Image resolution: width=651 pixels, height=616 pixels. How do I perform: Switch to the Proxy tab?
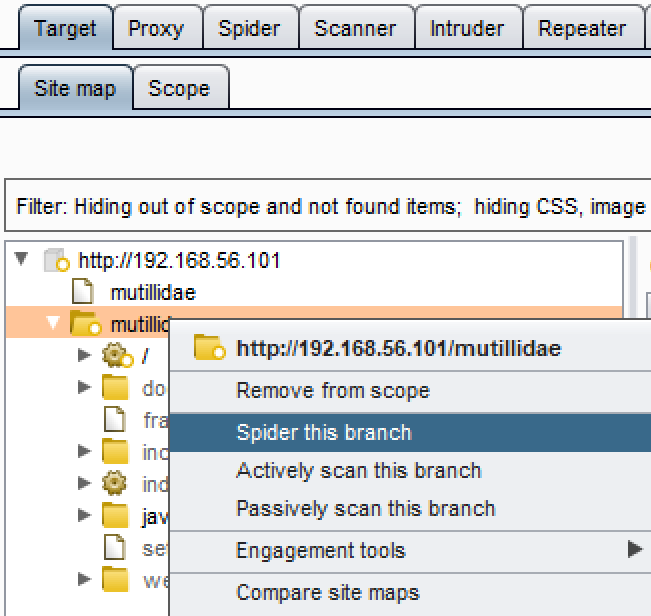[x=157, y=28]
